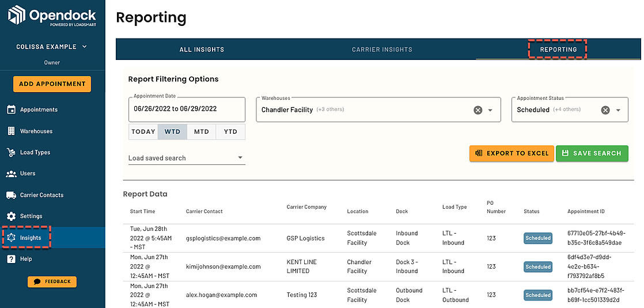
Task: Expand the Appointment Status dropdown arrow
Action: pos(618,110)
